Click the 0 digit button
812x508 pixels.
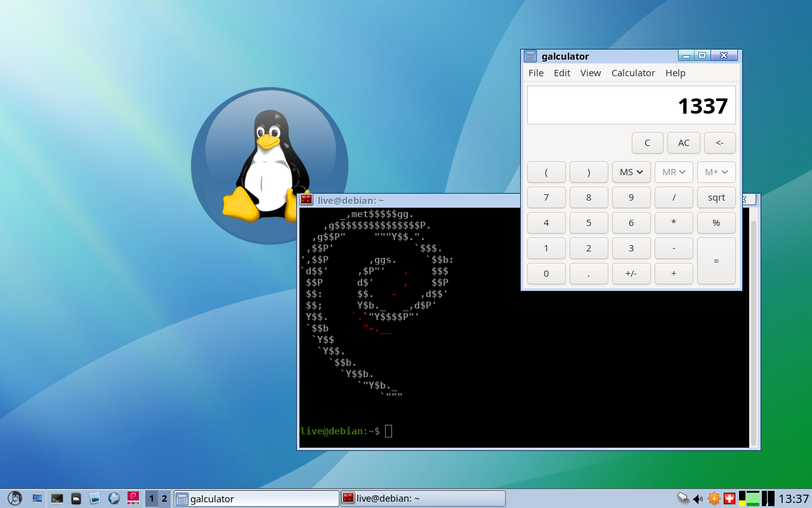tap(546, 274)
